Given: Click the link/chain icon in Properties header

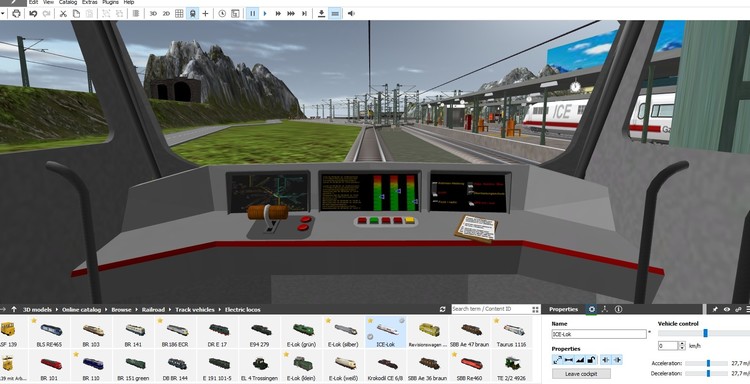Looking at the screenshot, I should tap(738, 309).
